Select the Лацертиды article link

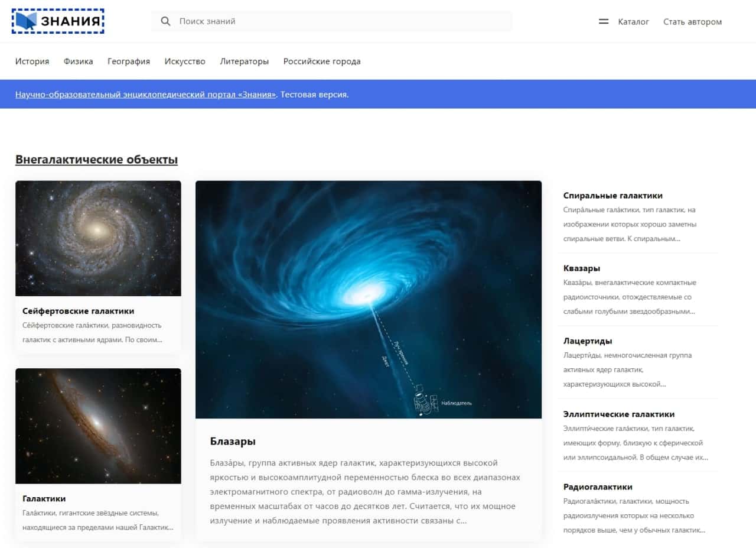588,341
